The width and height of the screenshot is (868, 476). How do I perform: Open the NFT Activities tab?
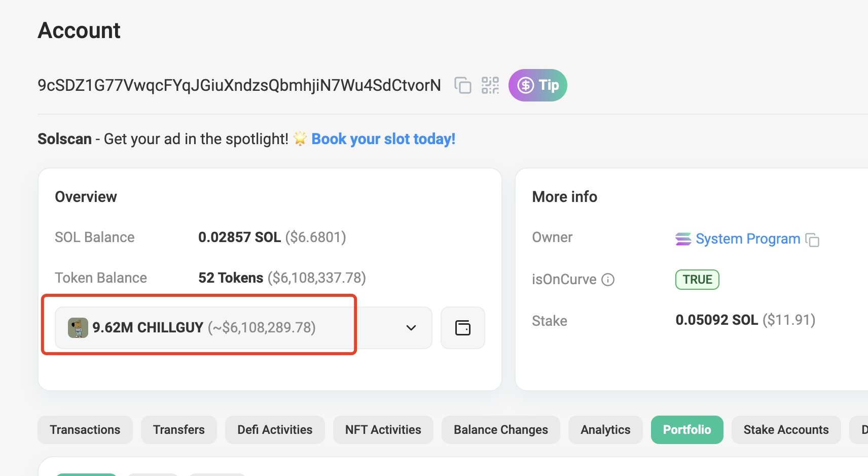tap(383, 430)
